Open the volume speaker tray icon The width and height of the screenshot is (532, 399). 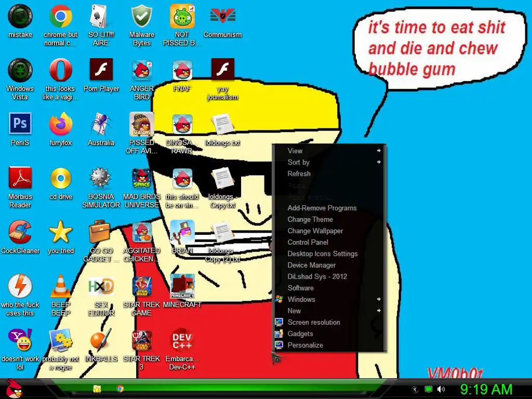441,389
